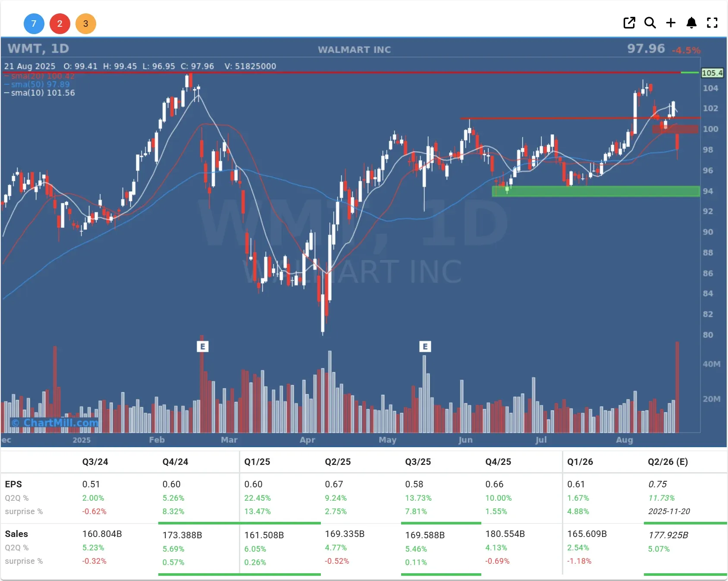Screen dimensions: 728x581
Task: Click EPS estimate 0.75 for Q2/26
Action: click(x=658, y=484)
